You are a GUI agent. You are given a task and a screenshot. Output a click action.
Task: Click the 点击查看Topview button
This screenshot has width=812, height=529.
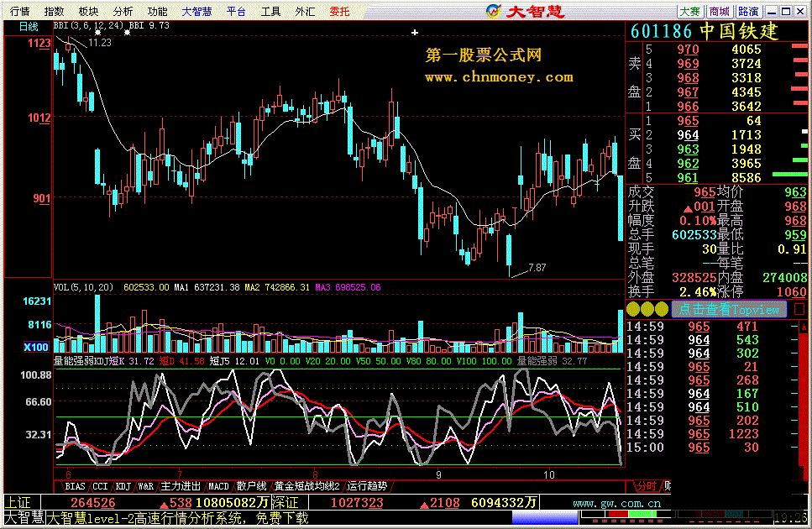(x=729, y=310)
